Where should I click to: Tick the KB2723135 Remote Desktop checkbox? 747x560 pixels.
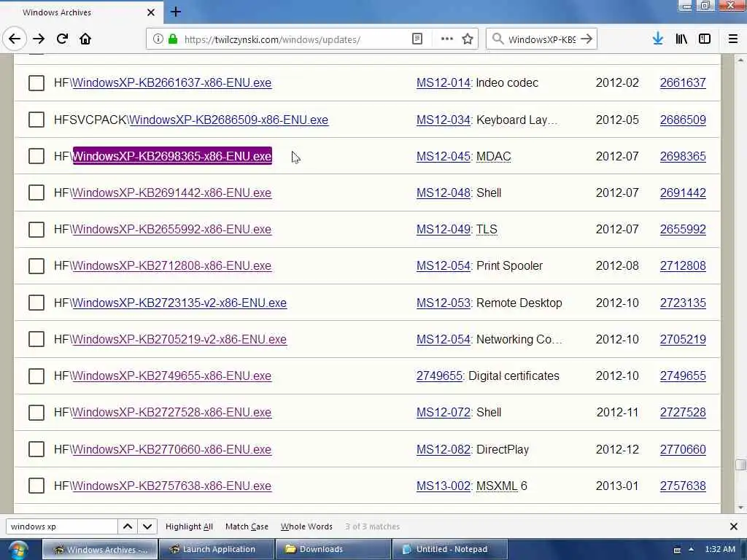(x=36, y=303)
